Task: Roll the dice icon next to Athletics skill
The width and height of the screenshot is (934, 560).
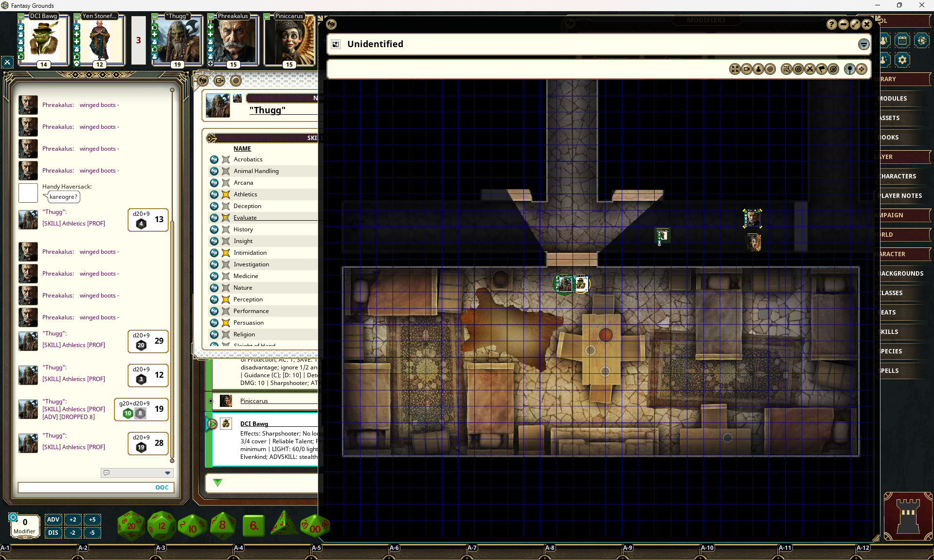Action: [x=215, y=194]
